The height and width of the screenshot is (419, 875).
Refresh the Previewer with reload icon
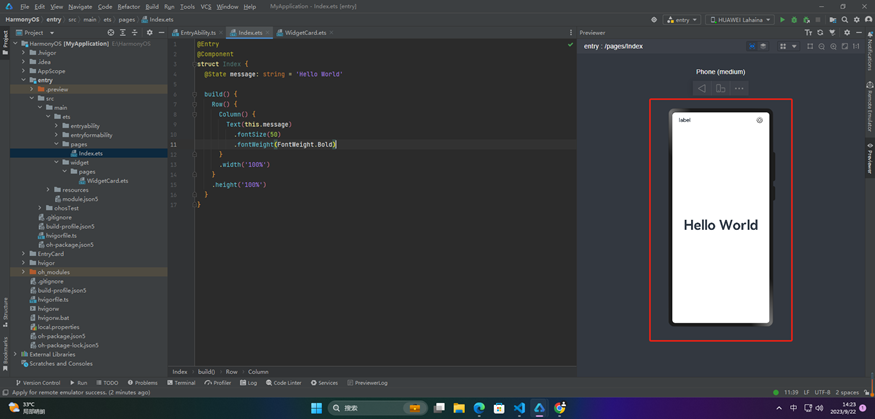tap(820, 33)
